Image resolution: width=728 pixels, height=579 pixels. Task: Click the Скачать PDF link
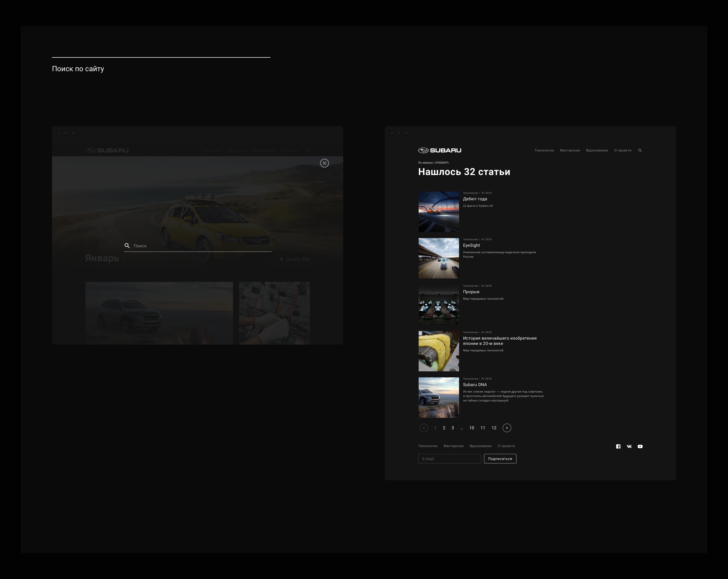click(297, 259)
